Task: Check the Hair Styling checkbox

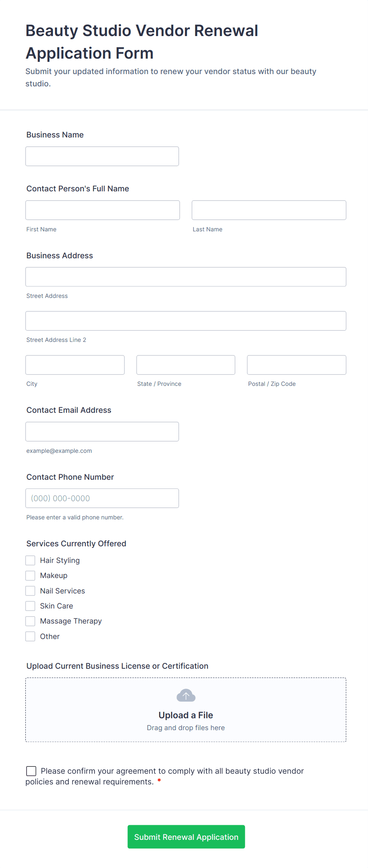Action: pos(30,560)
